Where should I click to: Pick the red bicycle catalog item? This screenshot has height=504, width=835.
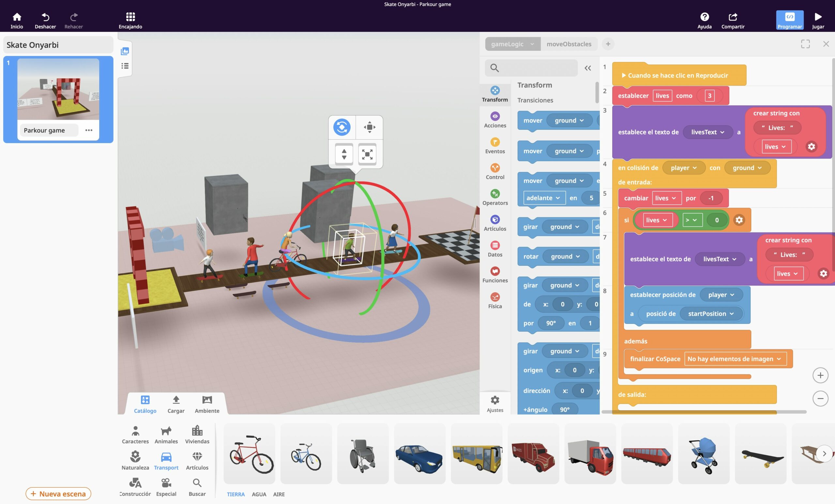pos(250,453)
